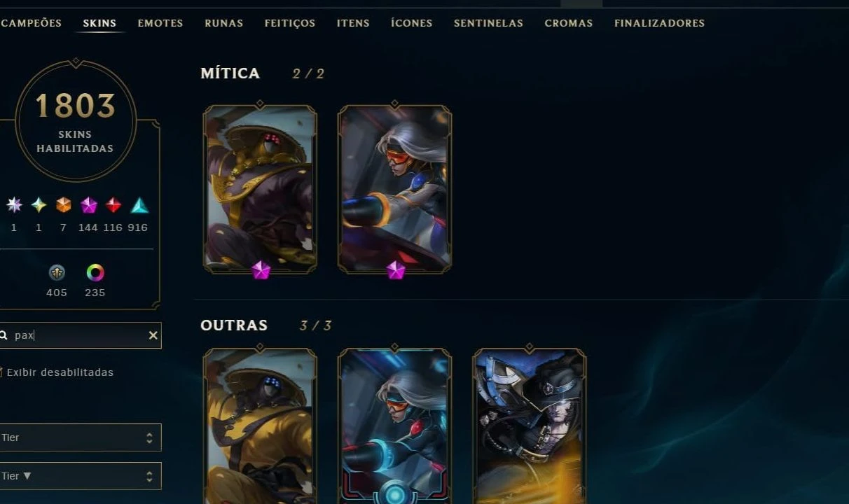Clear the pax search with the X

click(x=153, y=335)
